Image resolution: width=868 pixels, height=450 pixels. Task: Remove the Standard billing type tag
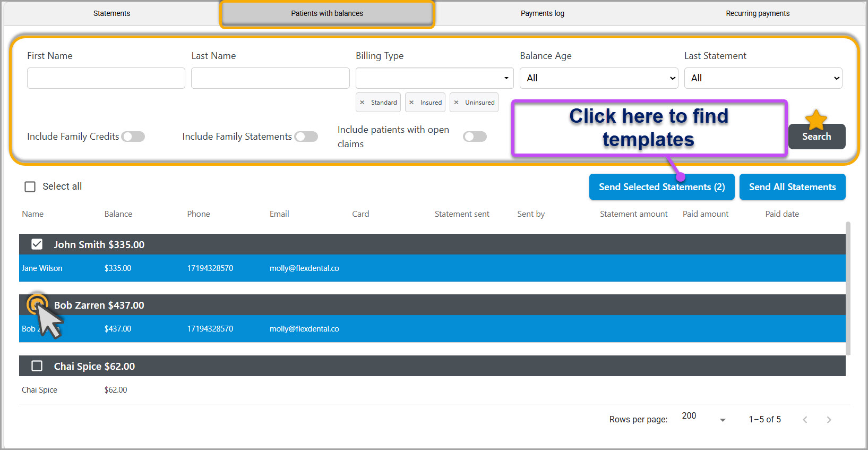[362, 103]
